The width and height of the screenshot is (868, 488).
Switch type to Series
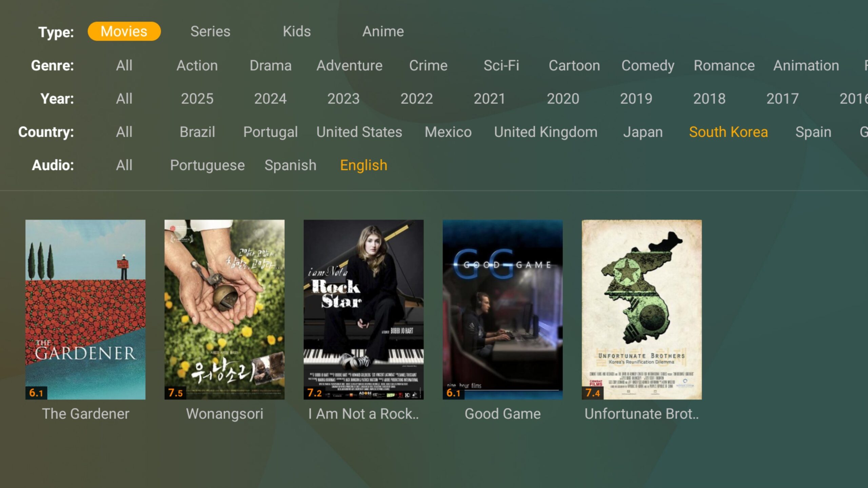210,31
